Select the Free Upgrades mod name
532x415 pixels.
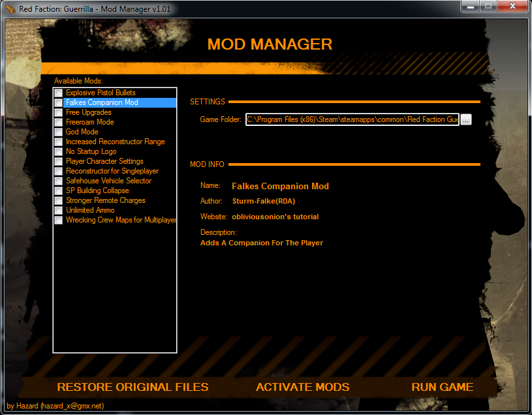[88, 112]
